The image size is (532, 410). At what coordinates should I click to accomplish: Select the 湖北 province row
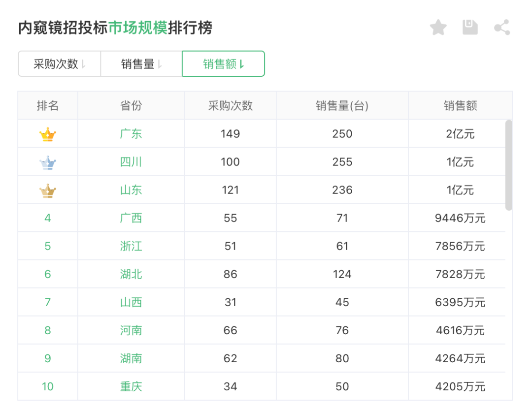131,274
